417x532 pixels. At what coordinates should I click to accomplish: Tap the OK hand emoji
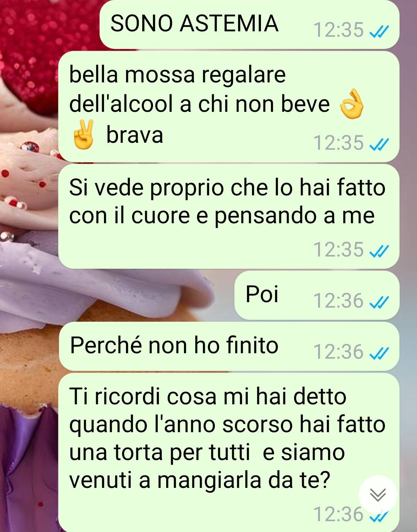tap(351, 104)
